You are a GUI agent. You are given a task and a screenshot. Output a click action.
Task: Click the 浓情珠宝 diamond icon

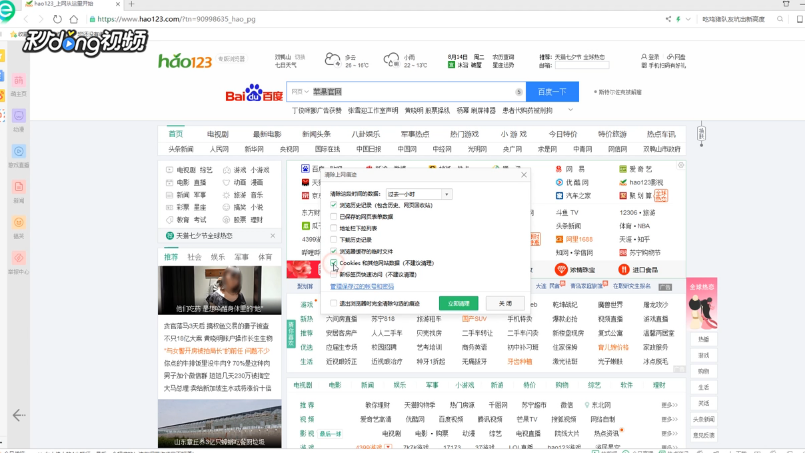tap(561, 269)
